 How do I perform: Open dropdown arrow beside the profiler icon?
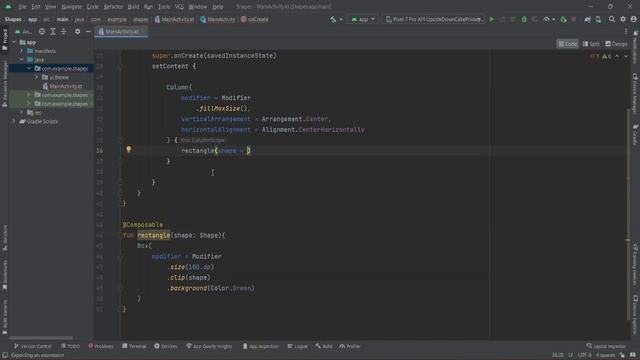coord(553,19)
